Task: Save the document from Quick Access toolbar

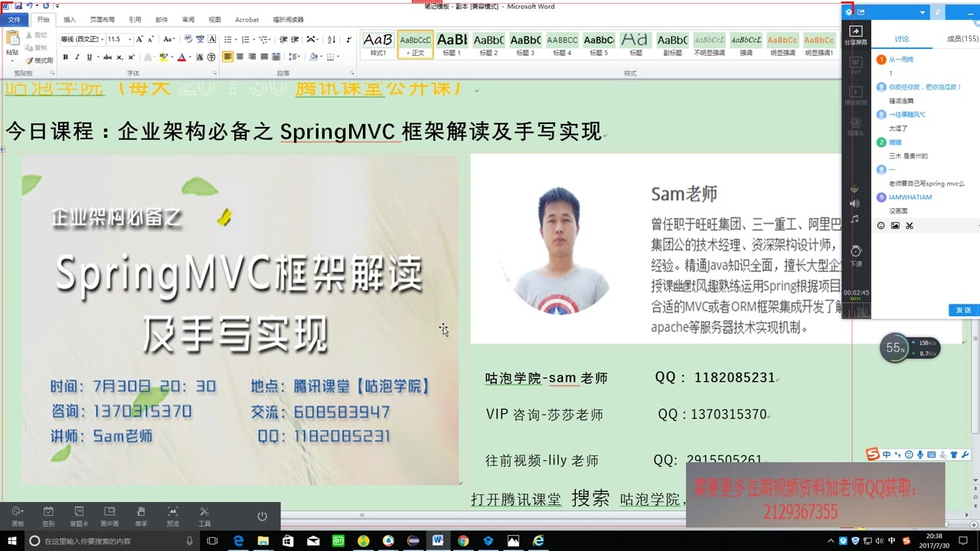Action: click(18, 5)
